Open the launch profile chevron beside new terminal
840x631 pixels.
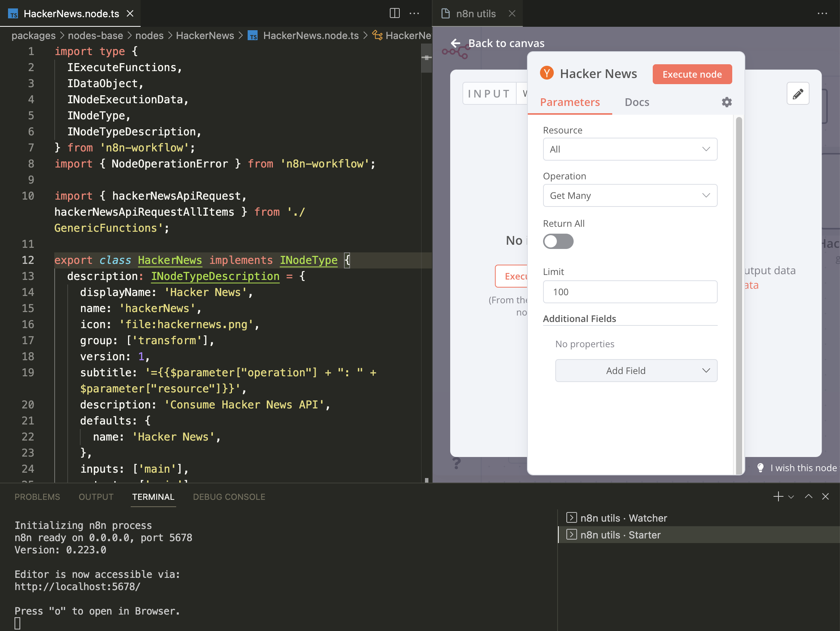(x=791, y=497)
